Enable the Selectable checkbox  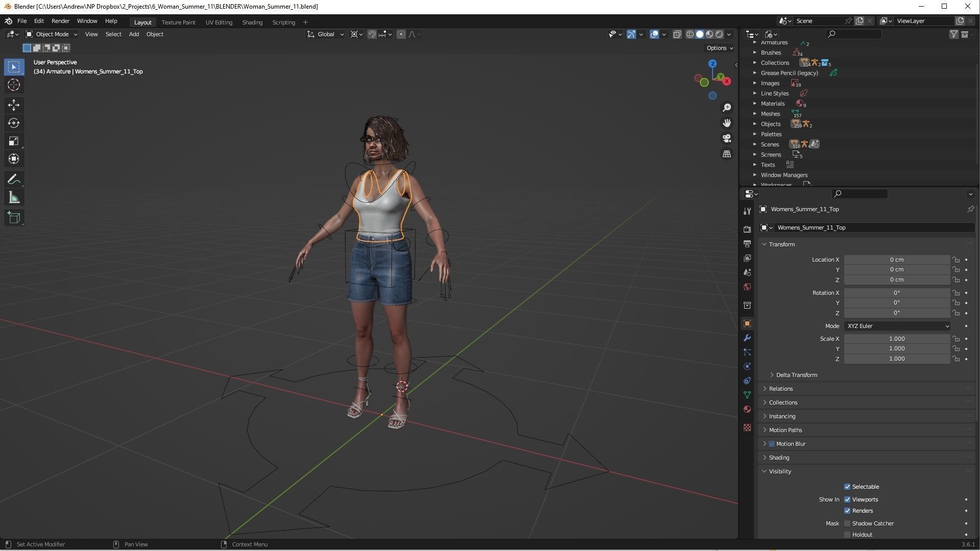pyautogui.click(x=847, y=487)
